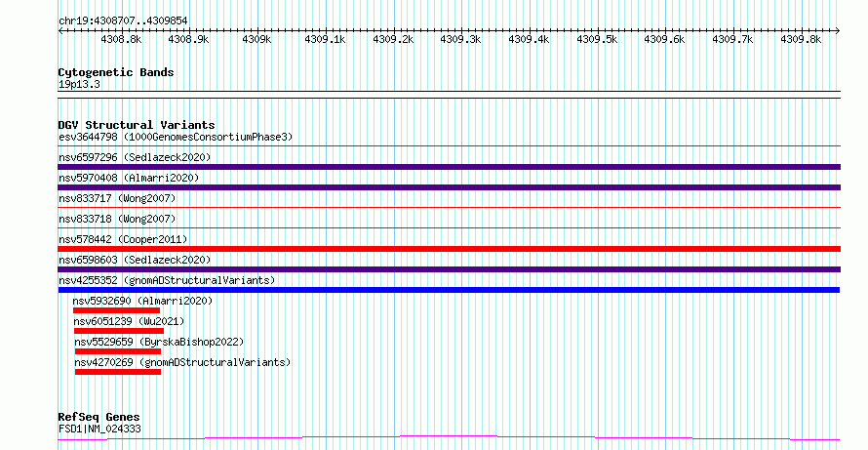
Task: Open nsv5970408 (Almarri2020) variant label
Action: point(129,178)
